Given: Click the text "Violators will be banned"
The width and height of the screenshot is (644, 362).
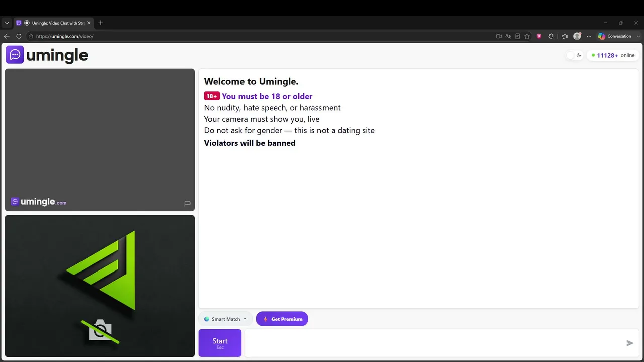Looking at the screenshot, I should click(250, 143).
